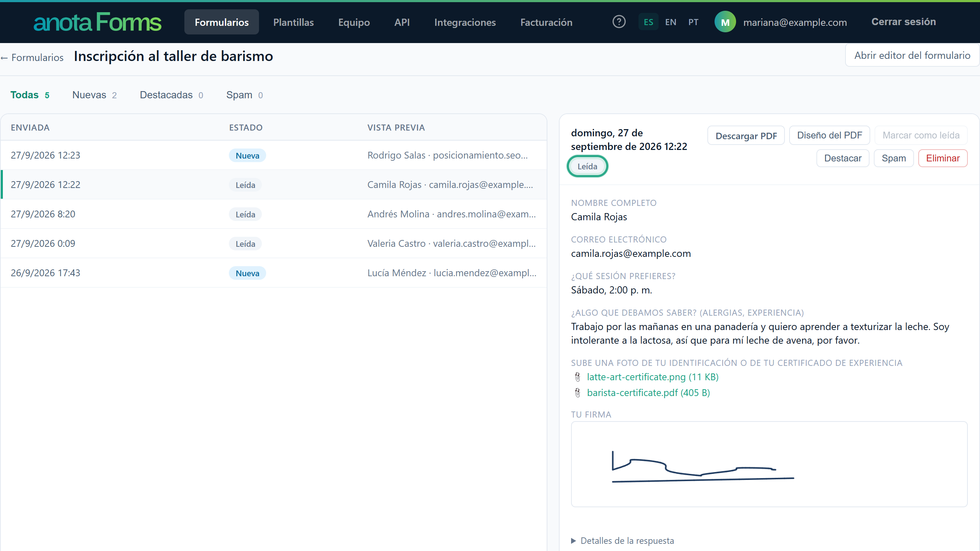The width and height of the screenshot is (980, 551).
Task: Click Descargar PDF
Action: coord(746,136)
